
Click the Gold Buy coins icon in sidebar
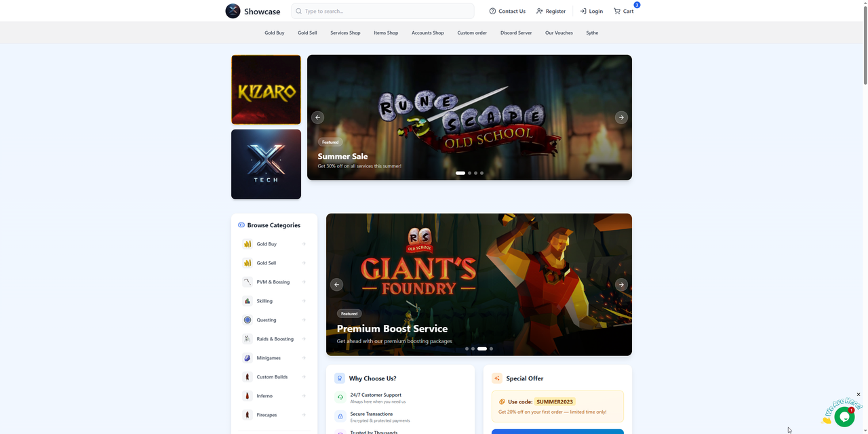point(248,244)
